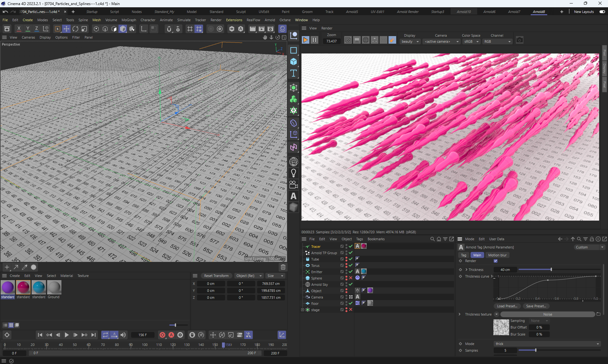Select the Move tool in top toolbar

[x=66, y=29]
